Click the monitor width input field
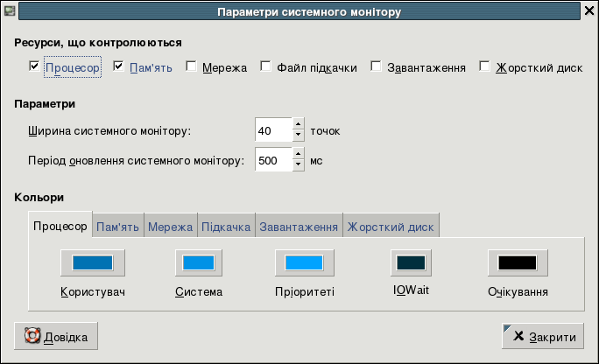The width and height of the screenshot is (599, 364). pos(272,131)
